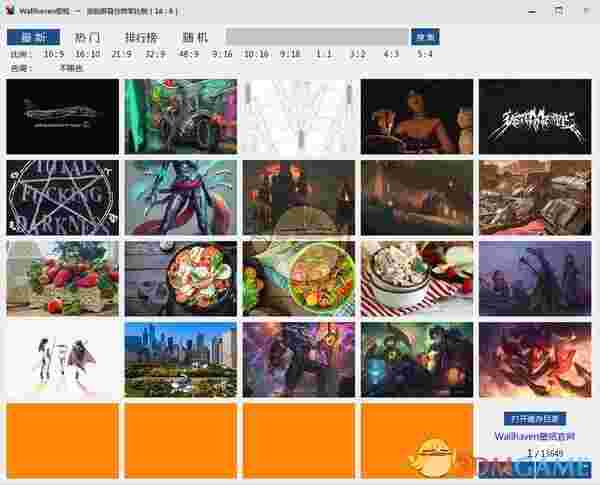600x485 pixels.
Task: Select the 9:18 ratio filter
Action: (x=290, y=54)
